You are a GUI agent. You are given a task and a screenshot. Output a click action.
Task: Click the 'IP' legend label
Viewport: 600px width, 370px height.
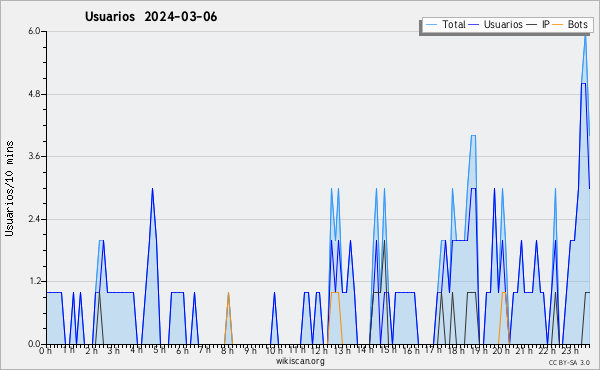(x=546, y=24)
